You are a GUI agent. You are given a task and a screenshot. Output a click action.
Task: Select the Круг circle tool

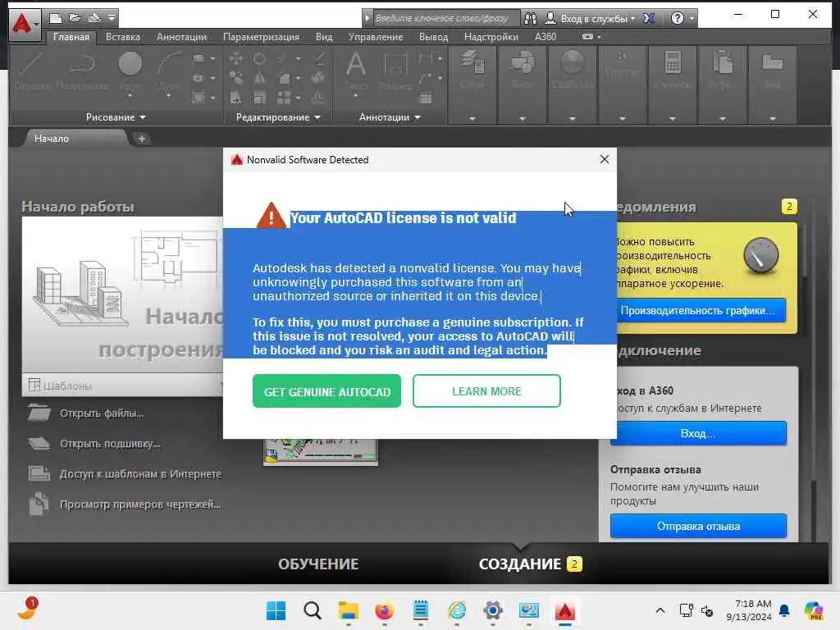coord(130,71)
